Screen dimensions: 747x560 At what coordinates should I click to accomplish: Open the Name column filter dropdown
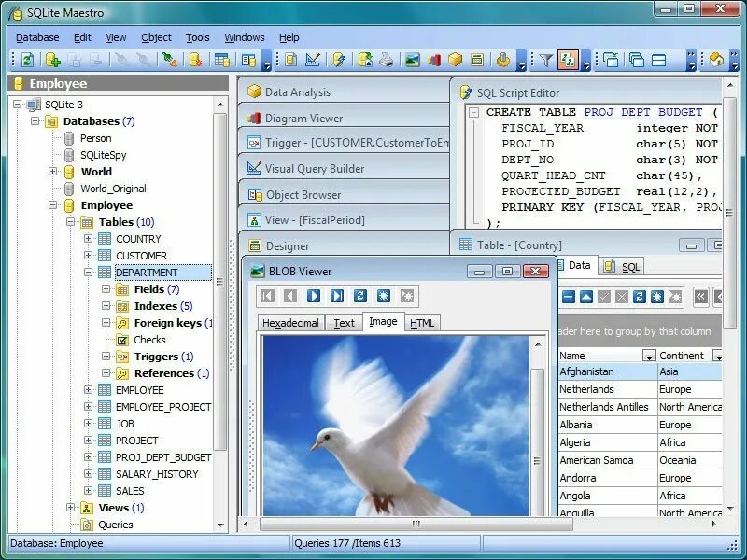pos(649,356)
